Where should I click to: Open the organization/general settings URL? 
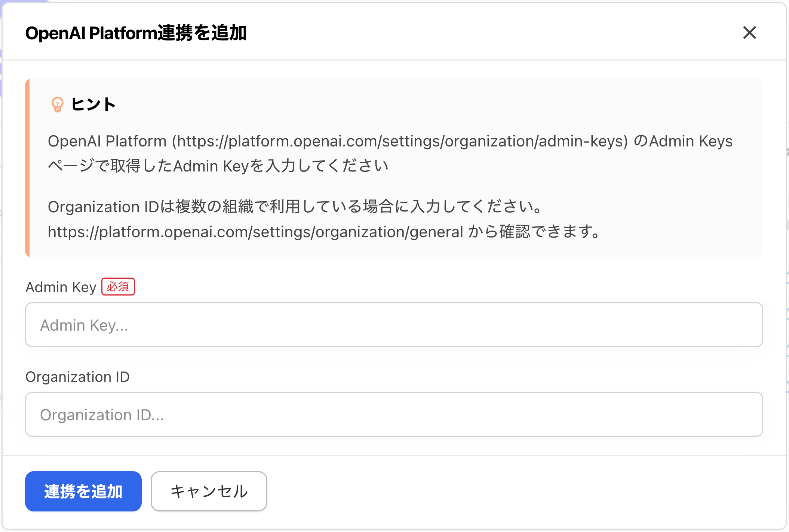coord(255,232)
